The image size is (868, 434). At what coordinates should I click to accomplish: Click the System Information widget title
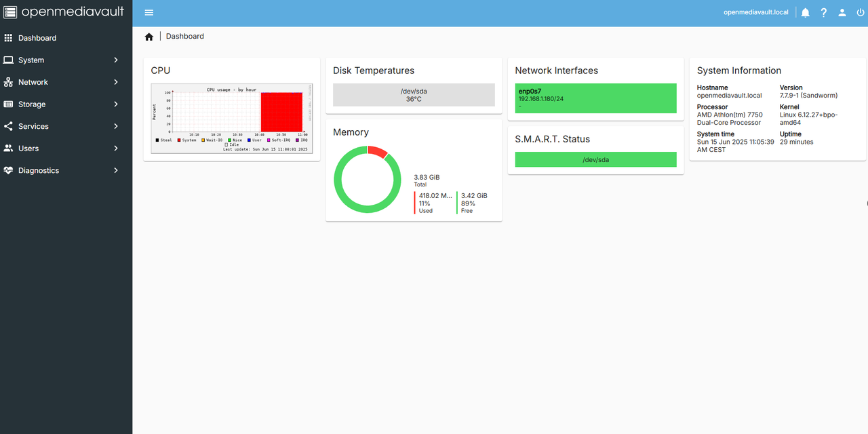739,71
